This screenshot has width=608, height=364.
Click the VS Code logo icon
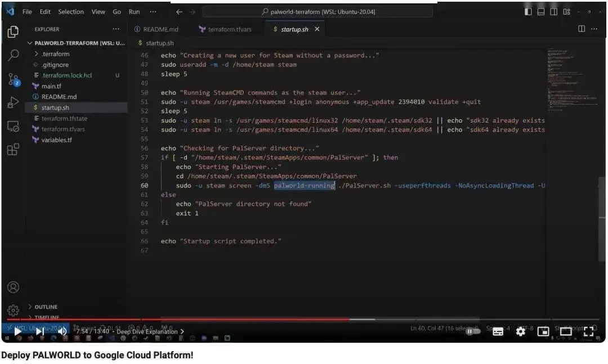[x=10, y=12]
